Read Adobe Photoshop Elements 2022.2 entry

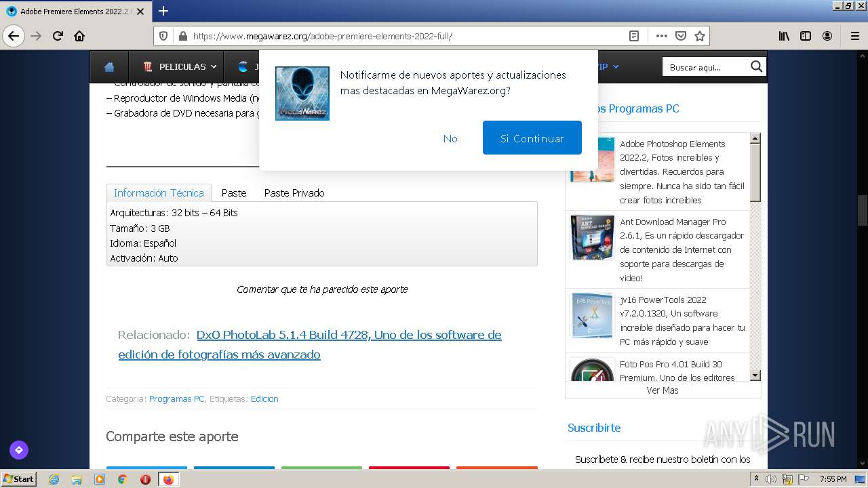682,171
